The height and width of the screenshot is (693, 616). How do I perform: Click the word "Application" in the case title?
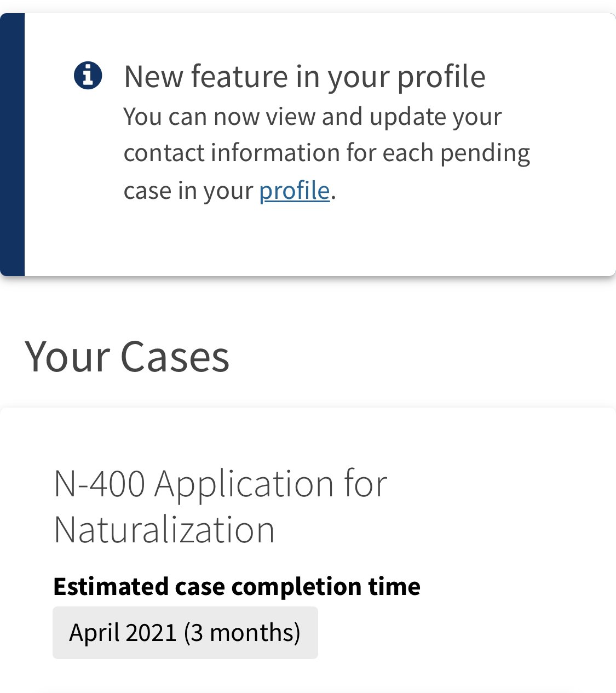pos(244,485)
